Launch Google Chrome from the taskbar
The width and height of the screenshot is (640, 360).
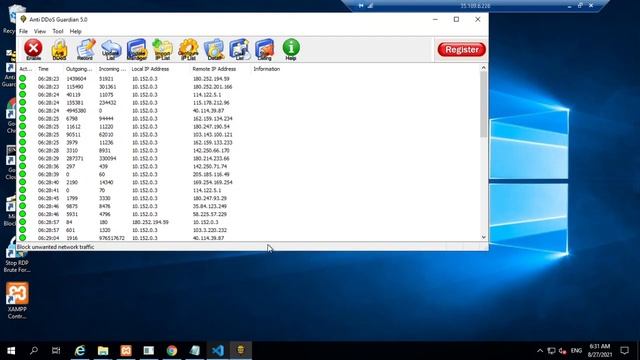(x=172, y=351)
